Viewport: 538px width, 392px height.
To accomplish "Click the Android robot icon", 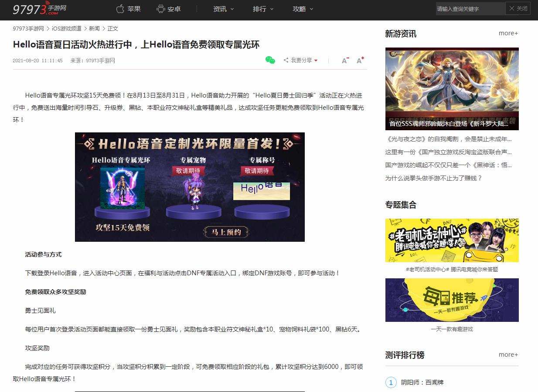I will [160, 9].
